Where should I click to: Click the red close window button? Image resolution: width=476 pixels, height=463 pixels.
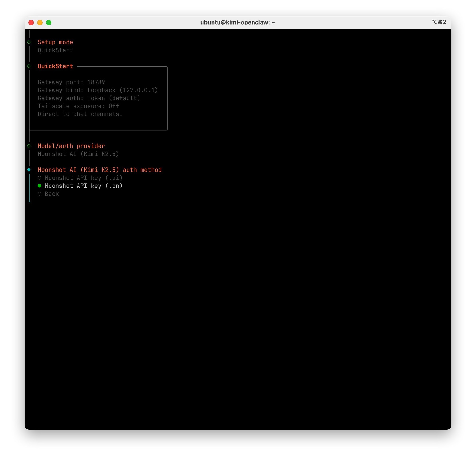point(31,23)
